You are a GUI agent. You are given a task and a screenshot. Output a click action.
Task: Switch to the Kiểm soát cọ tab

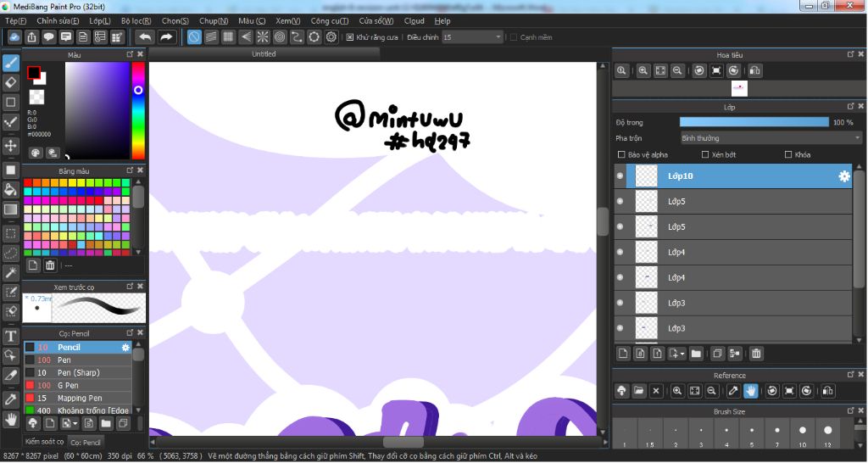click(x=44, y=442)
